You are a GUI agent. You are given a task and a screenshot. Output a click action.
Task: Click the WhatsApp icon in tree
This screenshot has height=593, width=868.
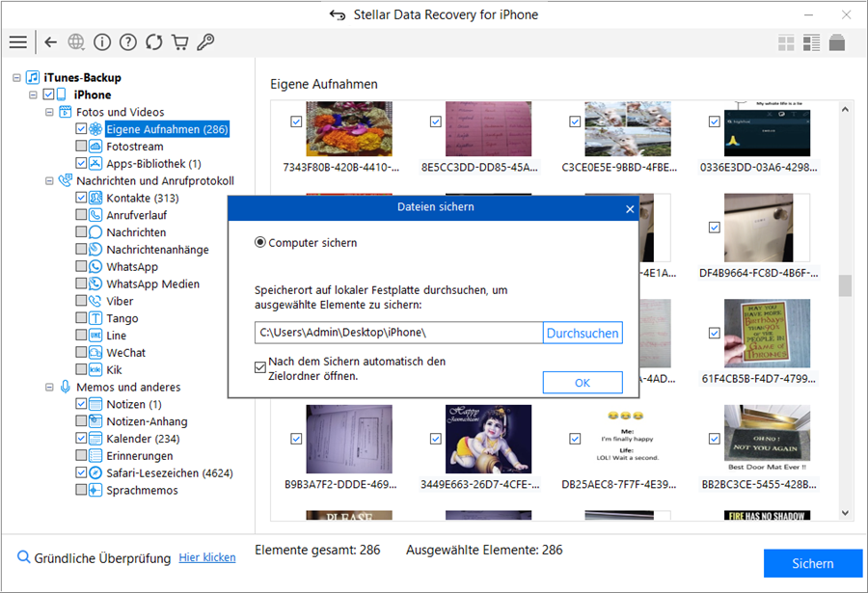click(x=95, y=267)
